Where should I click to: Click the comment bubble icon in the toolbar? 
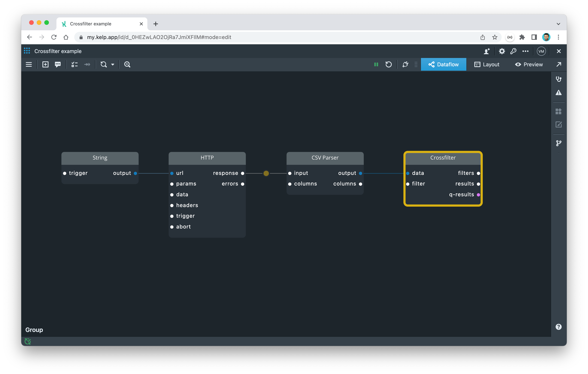pyautogui.click(x=58, y=64)
